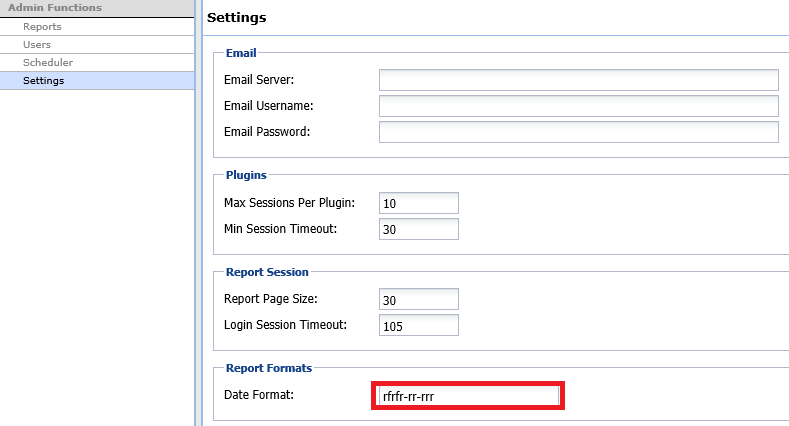The image size is (789, 426).
Task: Click the Max Sessions Per Plugin field
Action: coord(419,203)
